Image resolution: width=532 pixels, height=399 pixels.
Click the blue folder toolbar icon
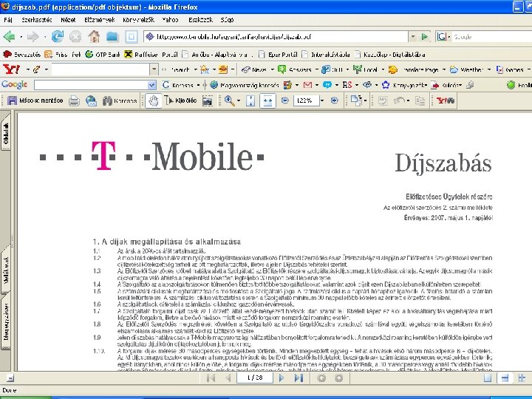pos(112,36)
